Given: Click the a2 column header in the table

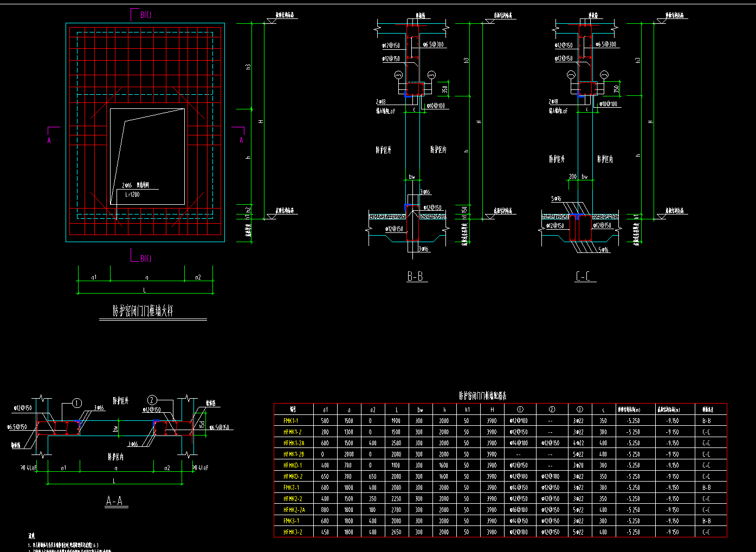Looking at the screenshot, I should click(372, 410).
